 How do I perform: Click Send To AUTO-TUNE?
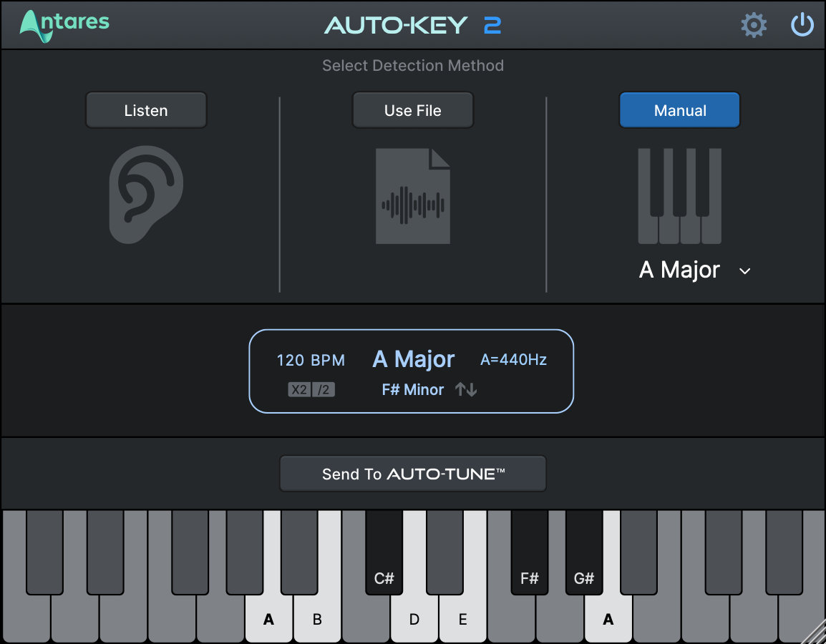pos(413,473)
